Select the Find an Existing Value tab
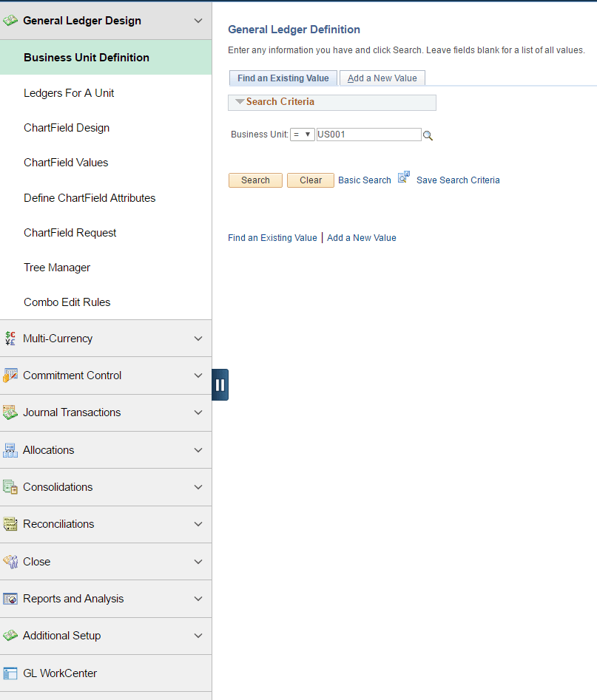This screenshot has width=597, height=700. 283,78
